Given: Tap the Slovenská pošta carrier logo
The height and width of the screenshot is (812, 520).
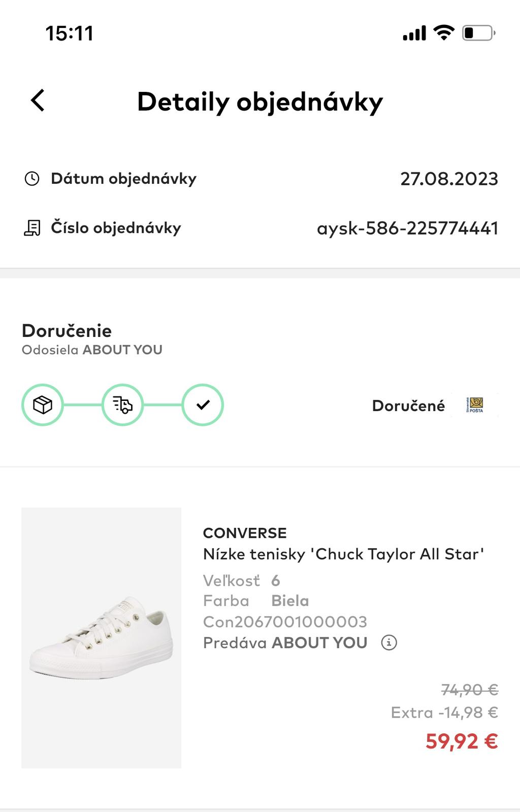Looking at the screenshot, I should point(475,405).
